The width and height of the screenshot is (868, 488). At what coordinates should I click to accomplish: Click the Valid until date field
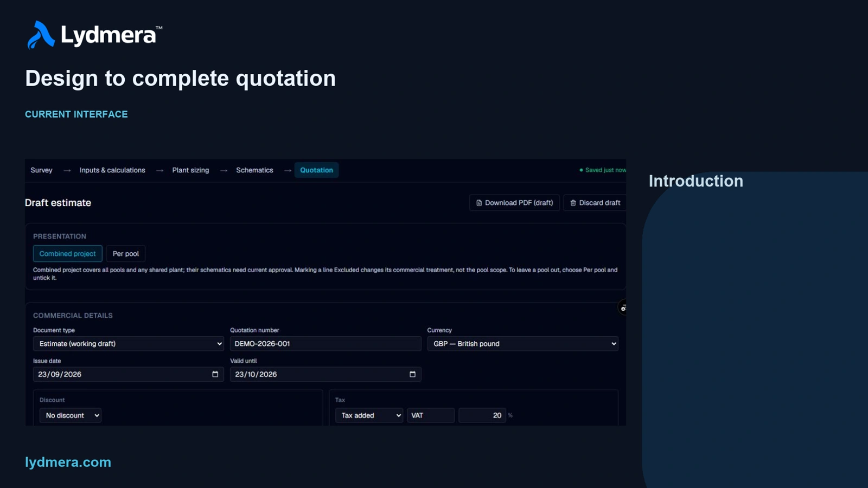click(325, 374)
